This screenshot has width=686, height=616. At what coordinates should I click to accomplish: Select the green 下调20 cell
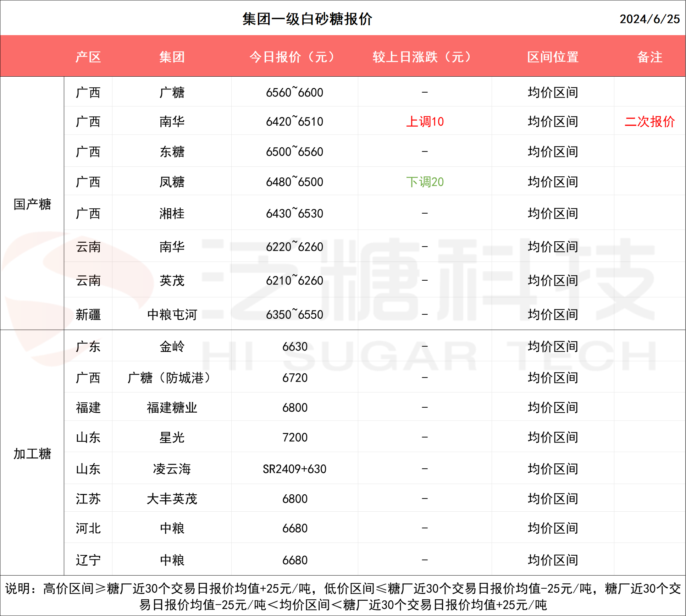tap(425, 182)
